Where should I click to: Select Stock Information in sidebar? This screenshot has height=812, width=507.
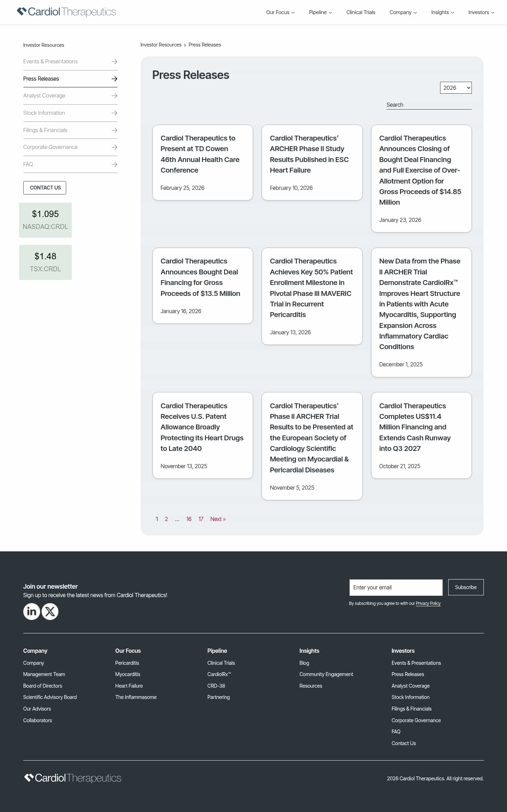click(x=44, y=113)
